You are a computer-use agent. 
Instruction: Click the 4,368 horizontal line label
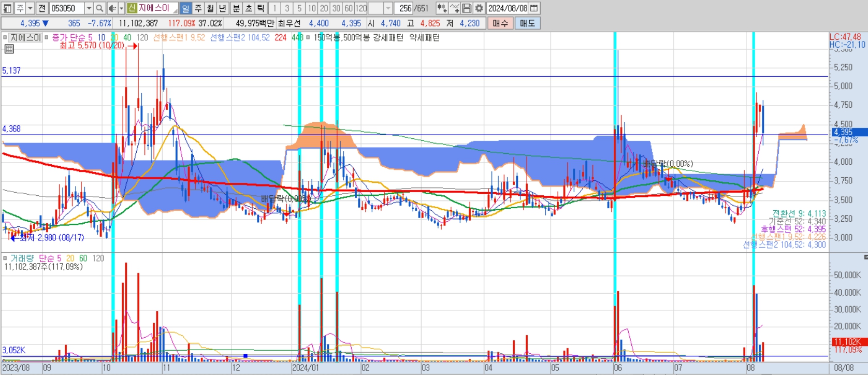[x=11, y=129]
